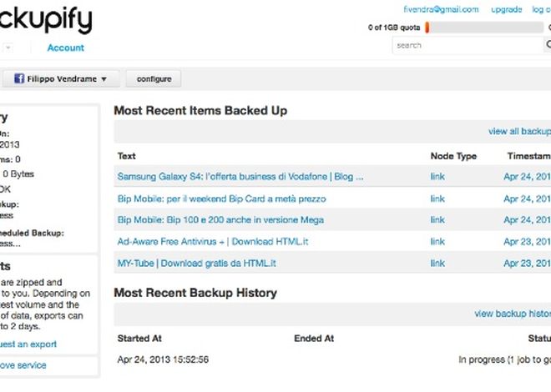Open MY-Tube Download gratis item
The width and height of the screenshot is (551, 392).
196,264
